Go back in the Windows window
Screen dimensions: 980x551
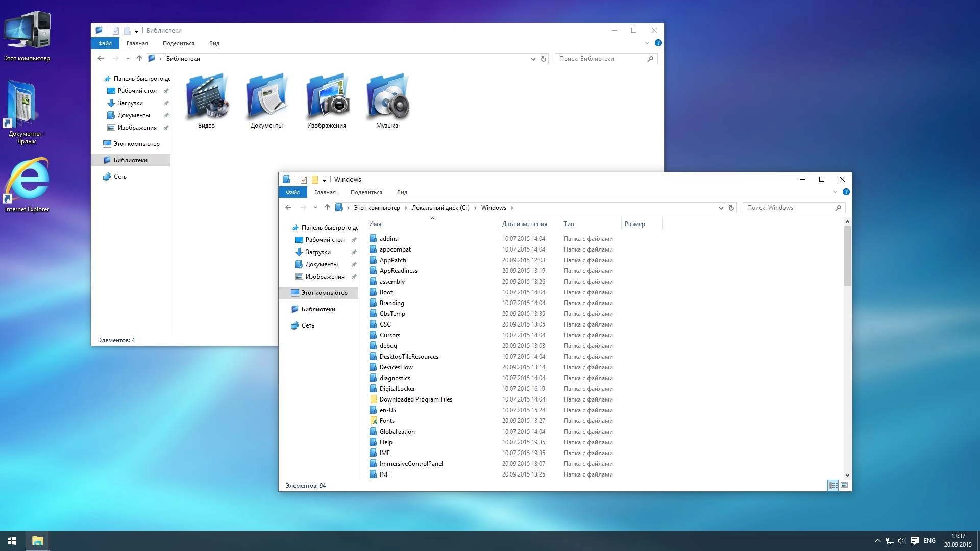click(288, 208)
